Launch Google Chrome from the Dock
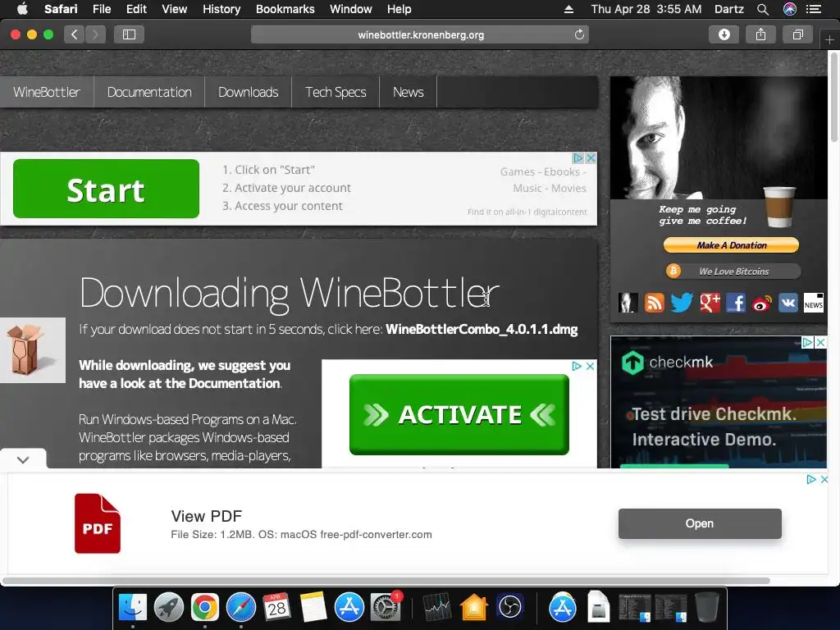840x630 pixels. click(204, 608)
